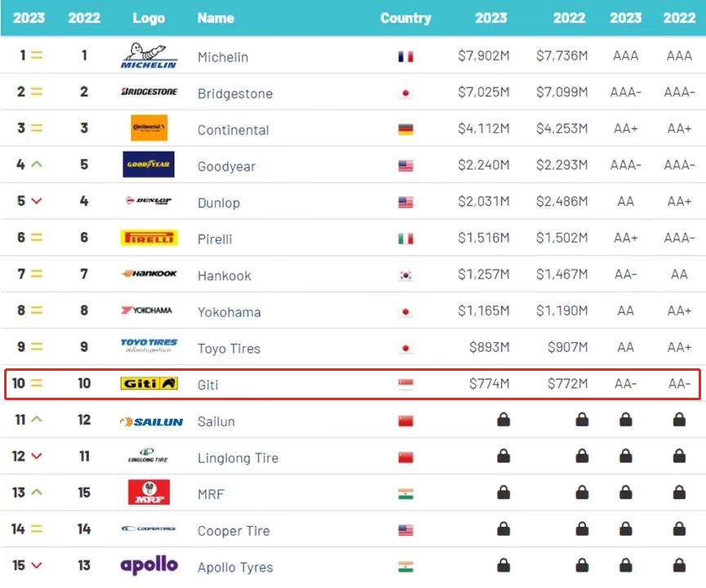This screenshot has width=706, height=588.
Task: Click the MRF logo
Action: tap(149, 492)
